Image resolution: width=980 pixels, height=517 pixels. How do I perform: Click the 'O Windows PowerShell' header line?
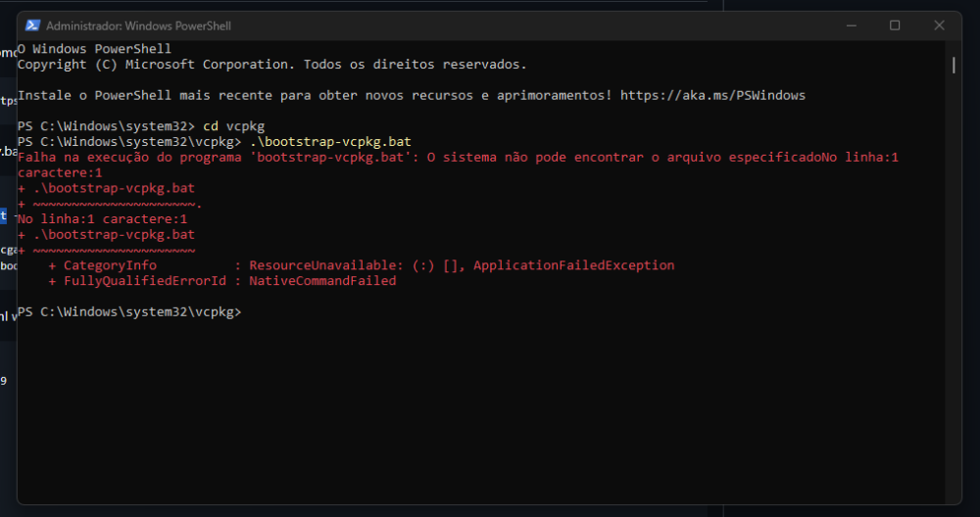tap(94, 49)
